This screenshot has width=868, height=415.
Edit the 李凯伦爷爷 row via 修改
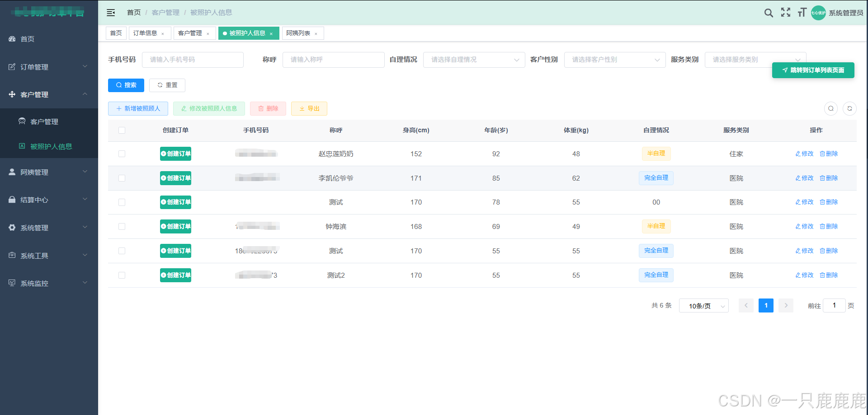coord(804,178)
